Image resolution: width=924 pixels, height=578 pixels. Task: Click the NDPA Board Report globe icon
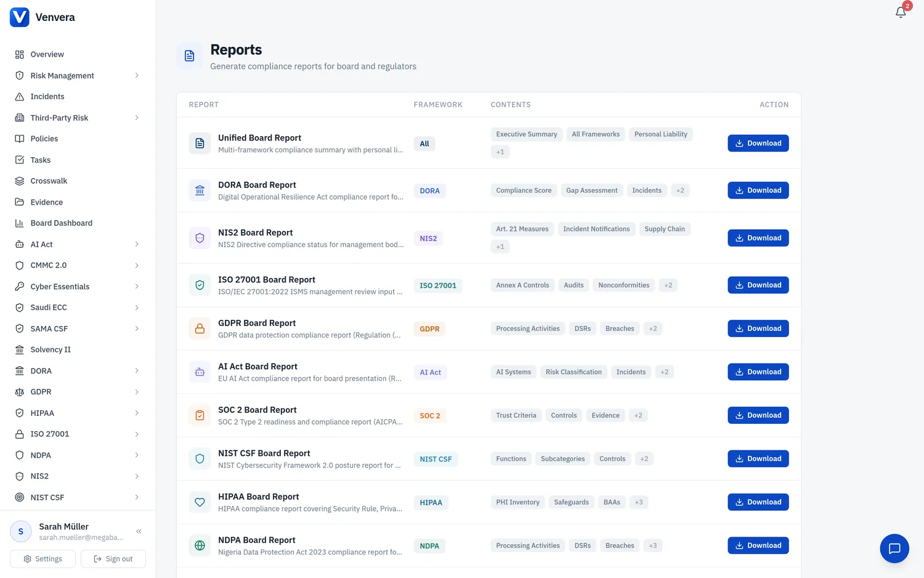click(200, 545)
